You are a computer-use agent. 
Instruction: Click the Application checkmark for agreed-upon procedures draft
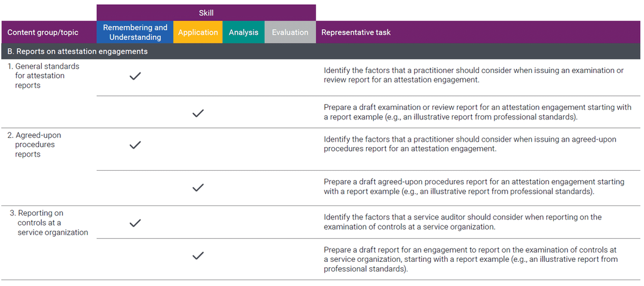coord(198,187)
